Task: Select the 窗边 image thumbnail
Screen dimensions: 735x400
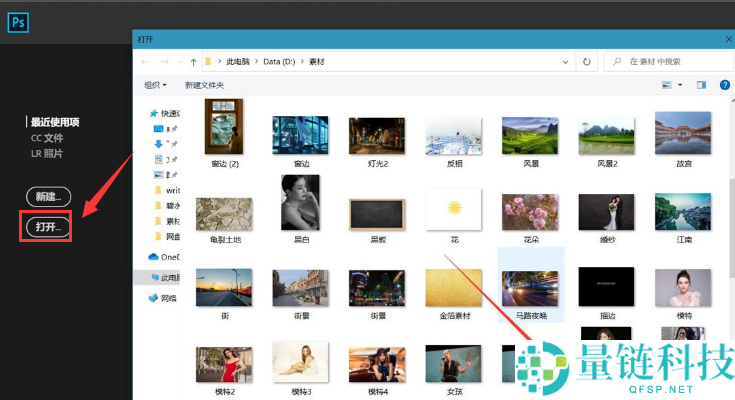Action: pyautogui.click(x=300, y=136)
